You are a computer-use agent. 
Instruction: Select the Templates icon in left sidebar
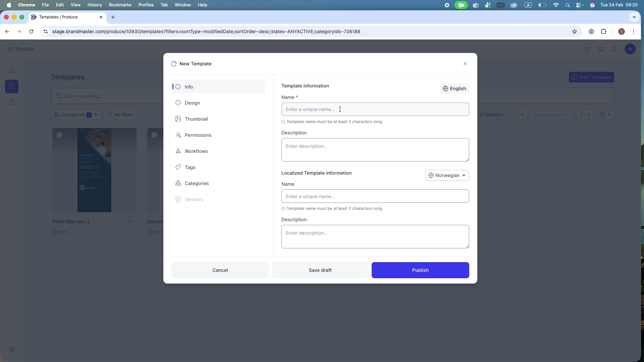tap(12, 86)
